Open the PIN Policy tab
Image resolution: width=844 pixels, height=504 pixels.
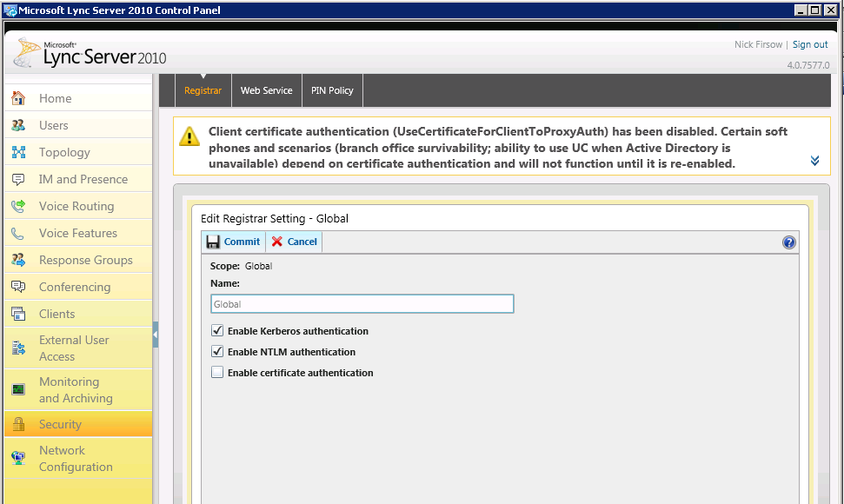pyautogui.click(x=332, y=90)
